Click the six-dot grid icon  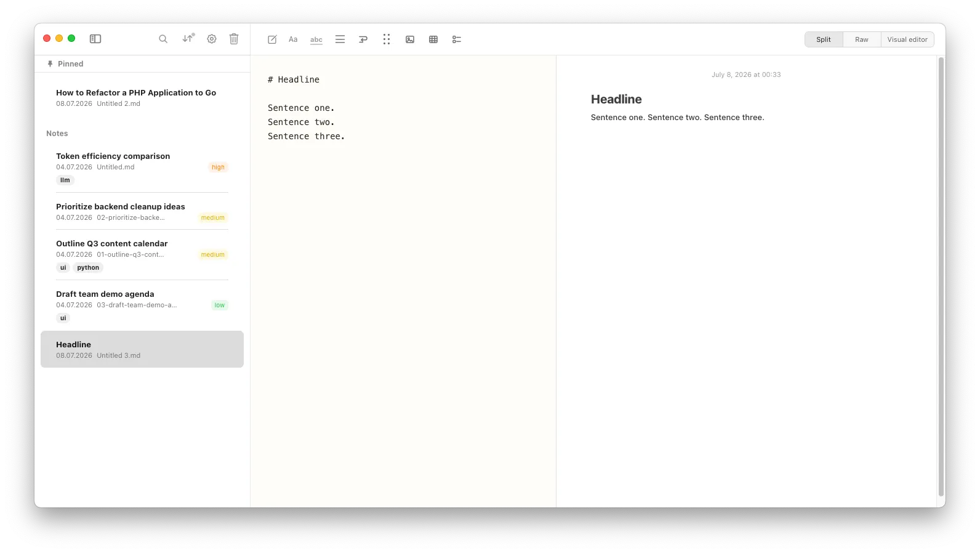pyautogui.click(x=387, y=39)
